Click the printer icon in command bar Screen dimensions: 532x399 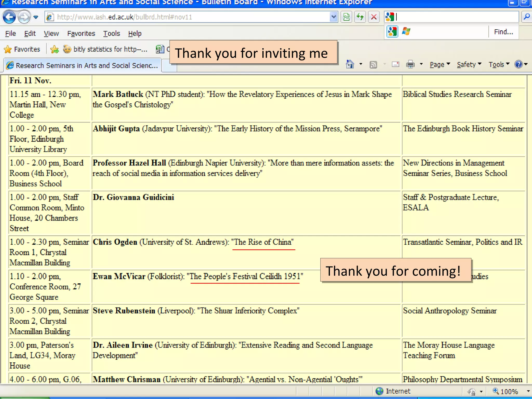[x=410, y=64]
